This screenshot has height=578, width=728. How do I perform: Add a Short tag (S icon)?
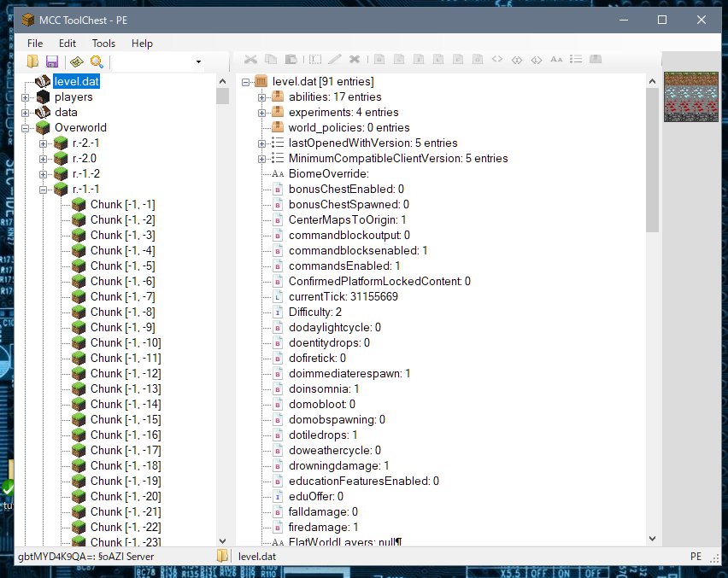tap(399, 60)
